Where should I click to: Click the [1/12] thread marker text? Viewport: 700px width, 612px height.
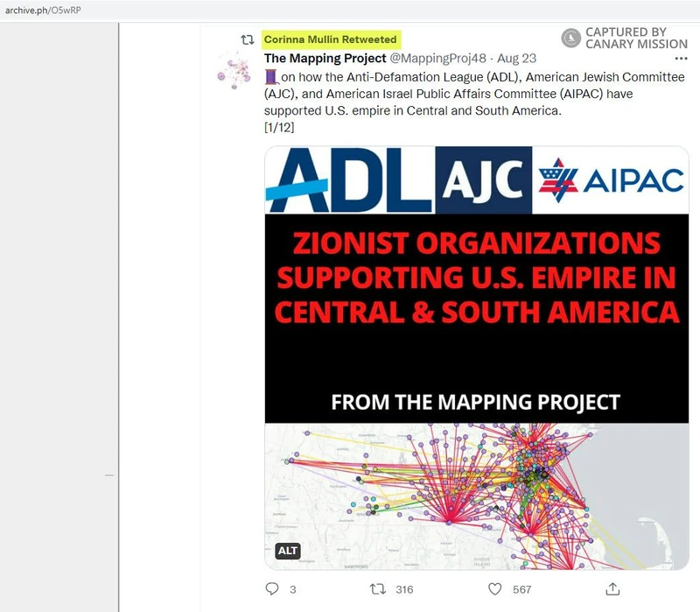[279, 127]
